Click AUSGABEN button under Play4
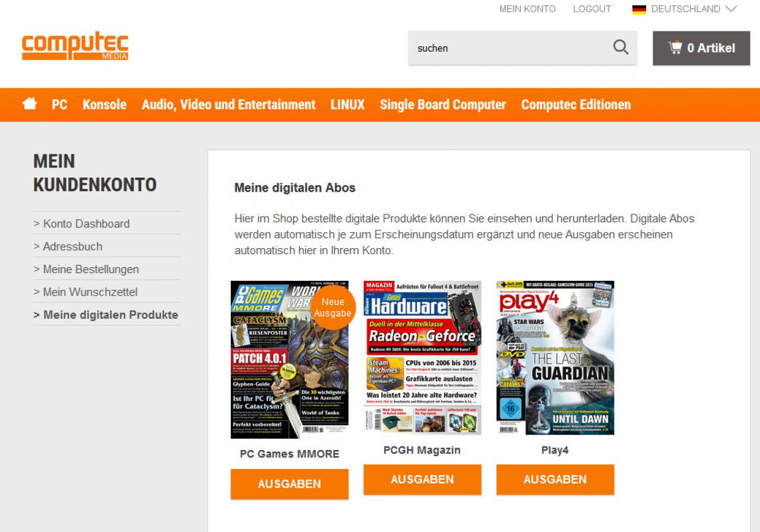 (x=555, y=479)
